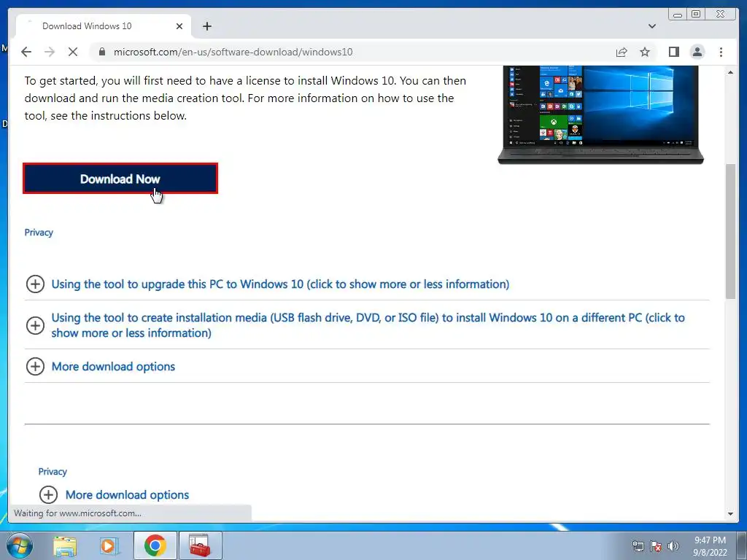Open the Chrome profile menu
Screen dimensions: 747x560
pyautogui.click(x=697, y=52)
